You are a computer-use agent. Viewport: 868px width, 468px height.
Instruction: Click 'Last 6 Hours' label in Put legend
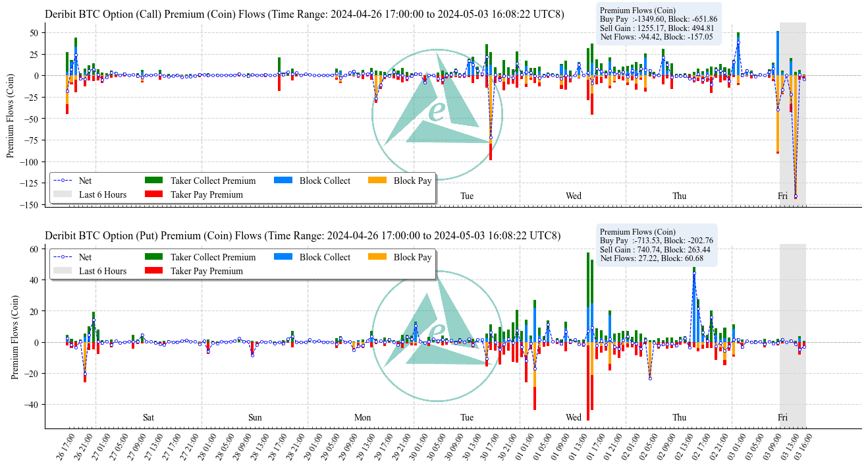103,272
